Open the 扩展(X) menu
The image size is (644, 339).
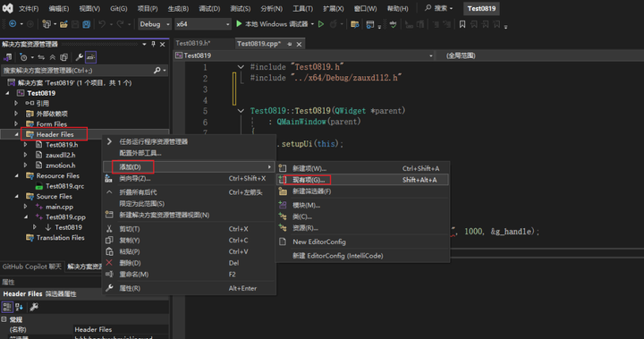coord(333,9)
